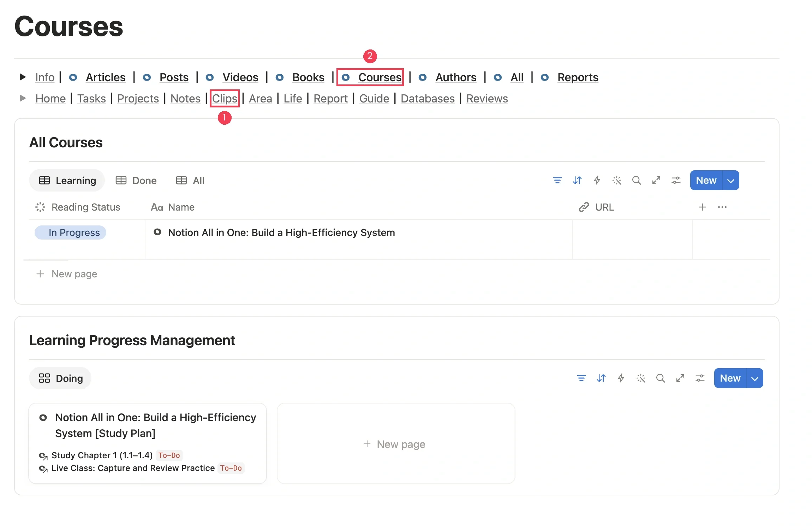Click sort icon in Learning Progress Management

(x=601, y=378)
